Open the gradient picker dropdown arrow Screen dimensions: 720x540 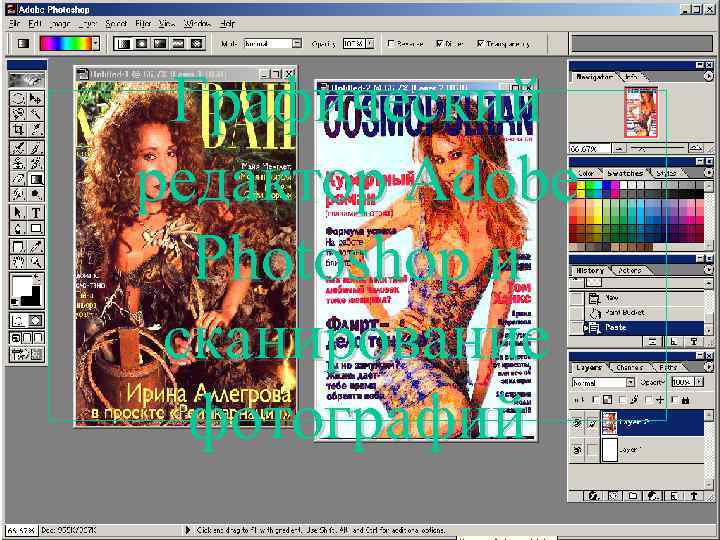pos(96,44)
